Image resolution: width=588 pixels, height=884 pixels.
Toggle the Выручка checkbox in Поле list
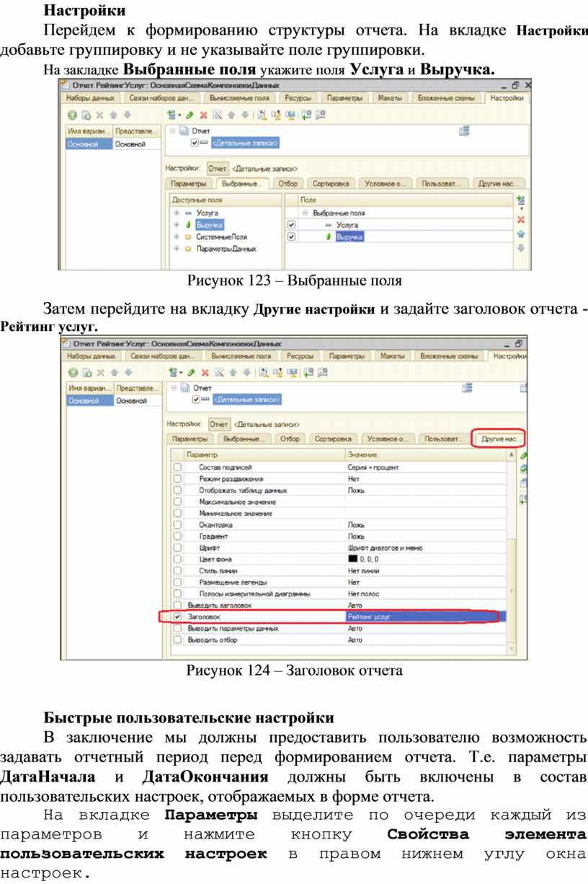291,237
